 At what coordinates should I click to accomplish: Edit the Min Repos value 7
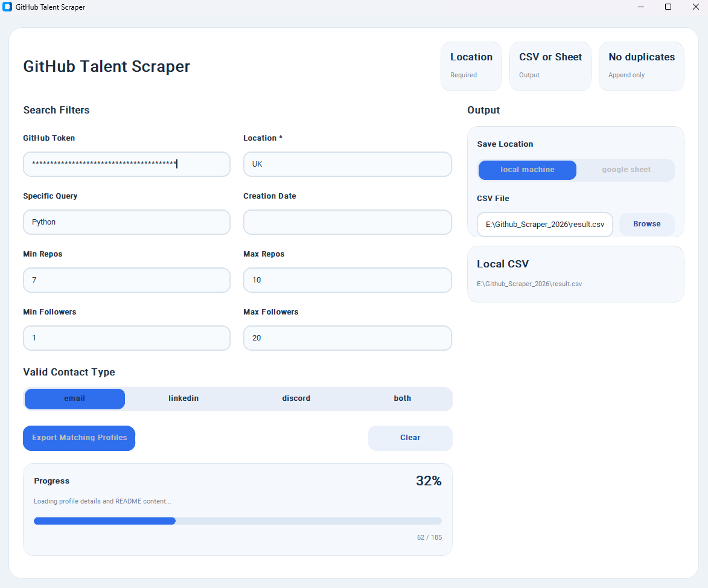pyautogui.click(x=126, y=280)
